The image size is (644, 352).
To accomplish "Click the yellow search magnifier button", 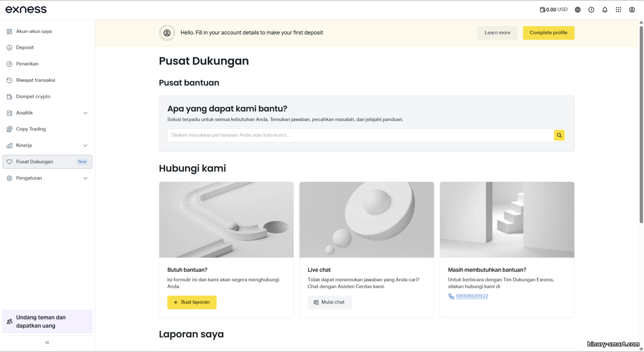I will coord(559,135).
